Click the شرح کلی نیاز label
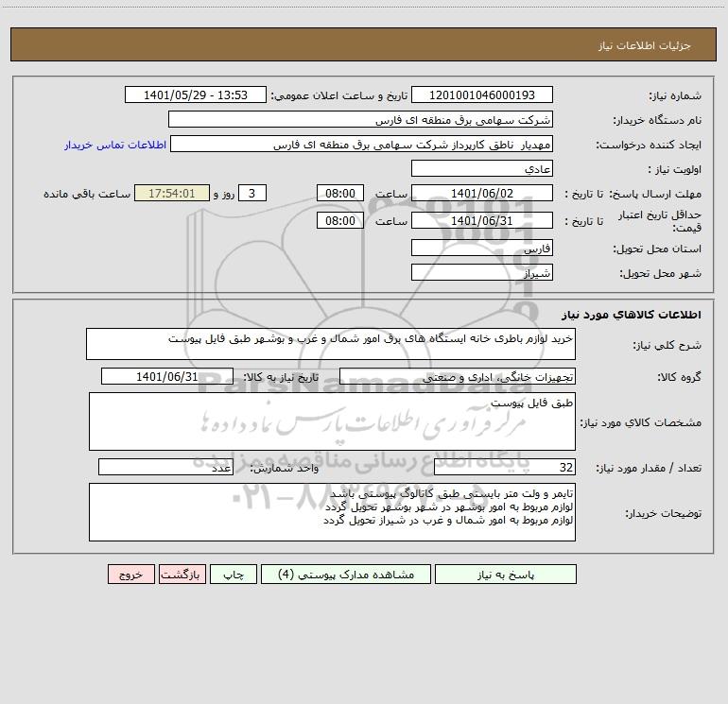728x704 pixels. 667,345
